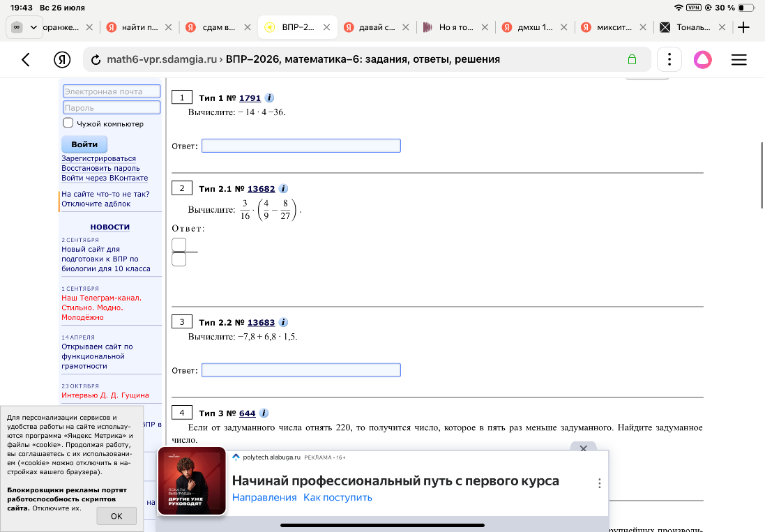Add a new tab with the plus

pos(743,27)
